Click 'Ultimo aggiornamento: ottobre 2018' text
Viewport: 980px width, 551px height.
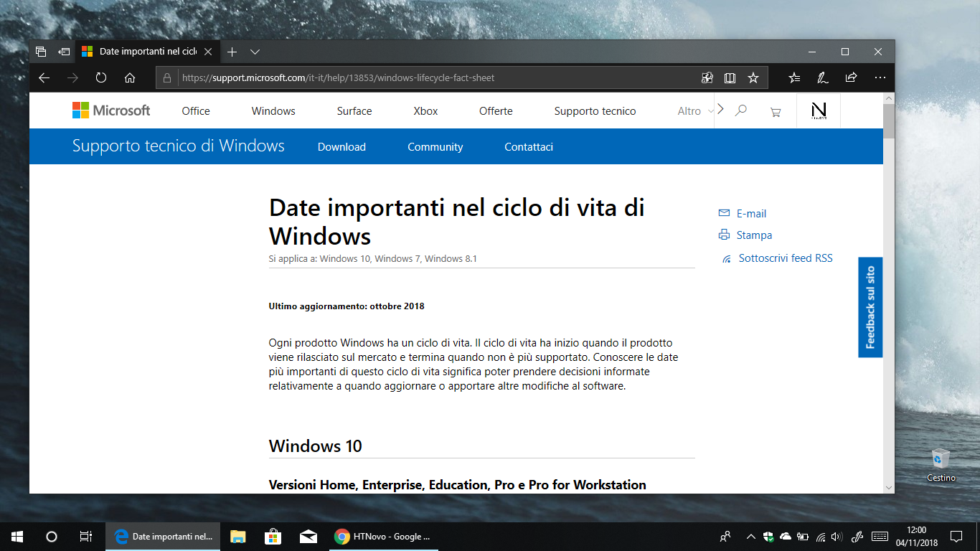click(x=347, y=306)
